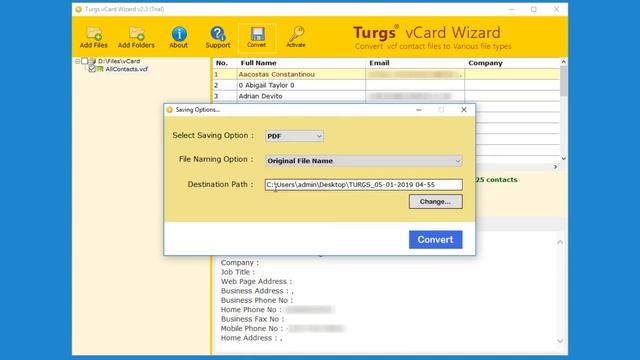This screenshot has width=640, height=360.
Task: Minimize the Saving Options dialog
Action: coord(419,110)
